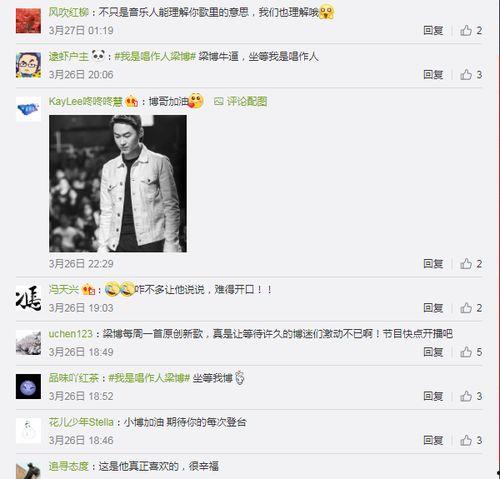Reply to KayLee's photo comment
The height and width of the screenshot is (479, 500).
point(433,264)
